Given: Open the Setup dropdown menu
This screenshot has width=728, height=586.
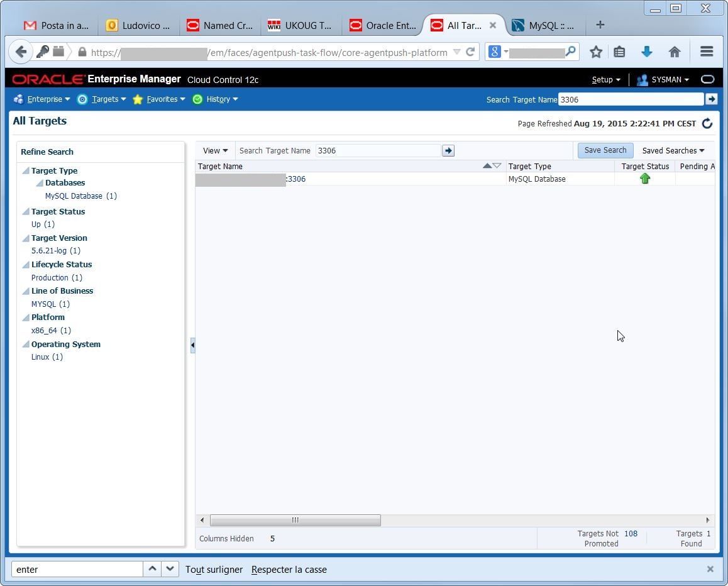Looking at the screenshot, I should click(x=606, y=79).
